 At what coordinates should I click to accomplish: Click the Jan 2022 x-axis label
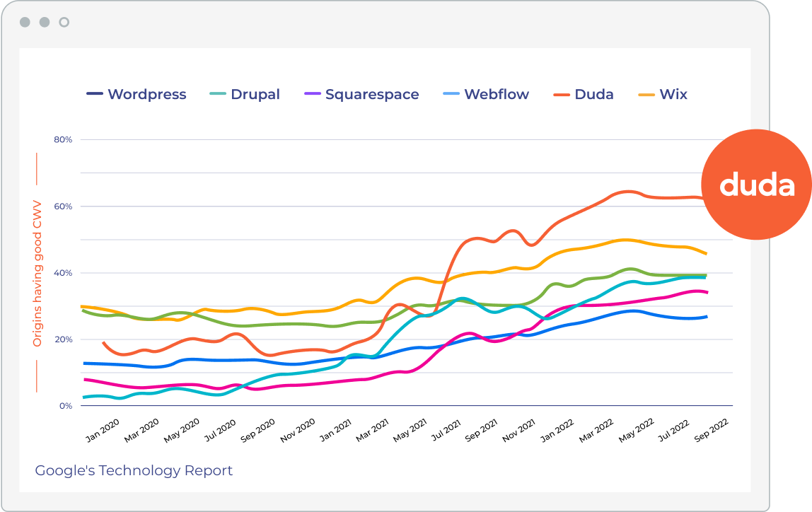[557, 430]
